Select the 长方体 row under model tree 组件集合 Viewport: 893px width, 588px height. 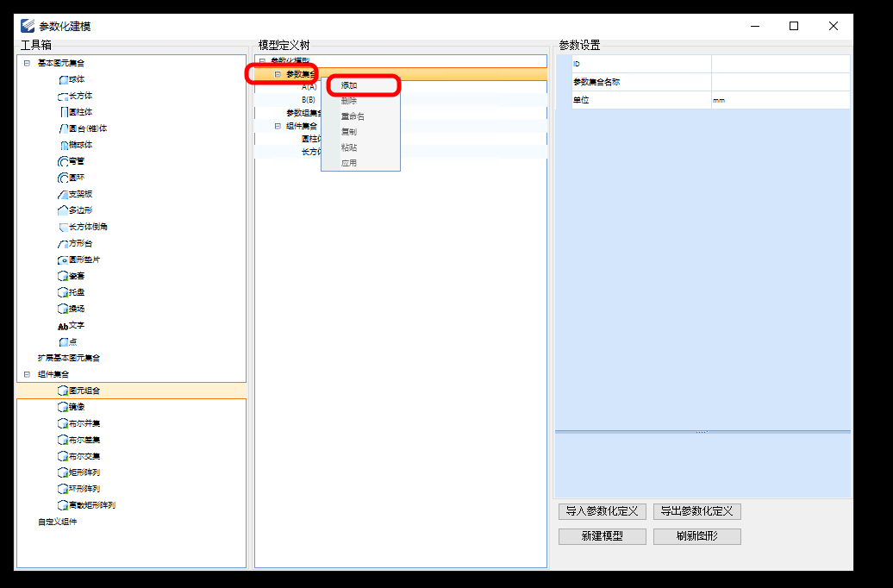coord(311,152)
